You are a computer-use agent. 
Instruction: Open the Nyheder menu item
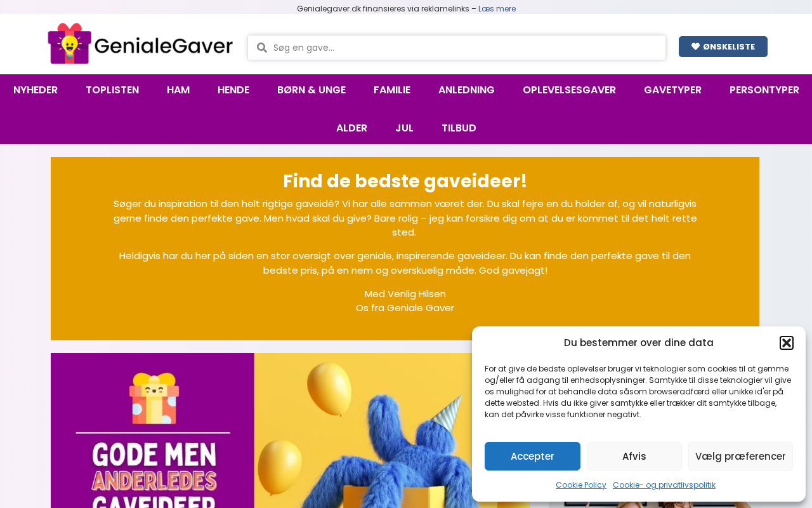36,90
